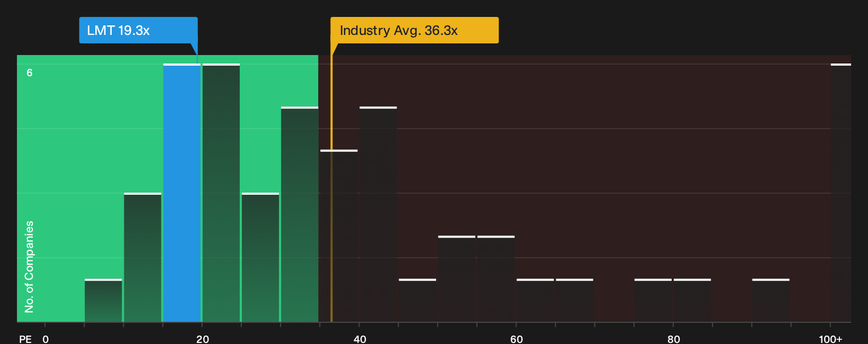868x344 pixels.
Task: Click the No. of Companies axis title
Action: tap(29, 267)
